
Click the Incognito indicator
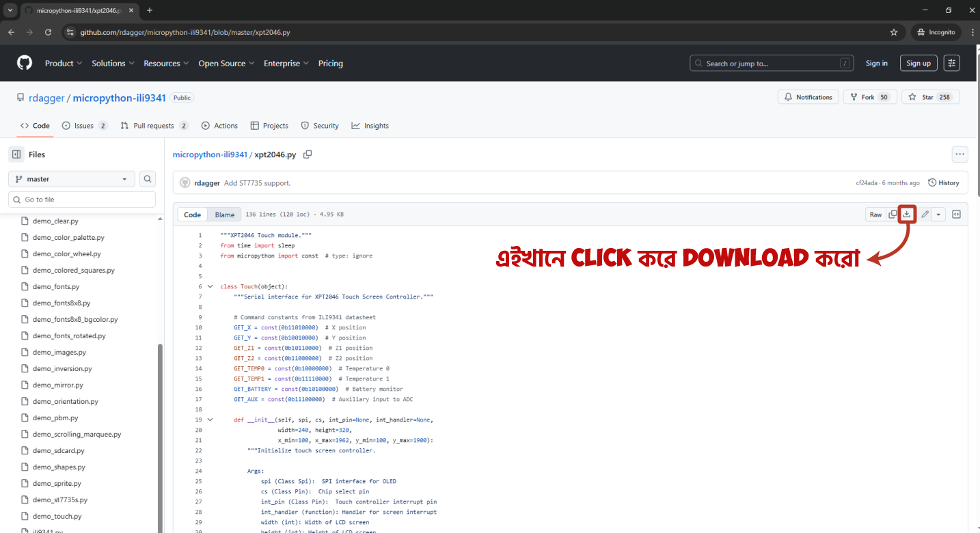pos(936,32)
